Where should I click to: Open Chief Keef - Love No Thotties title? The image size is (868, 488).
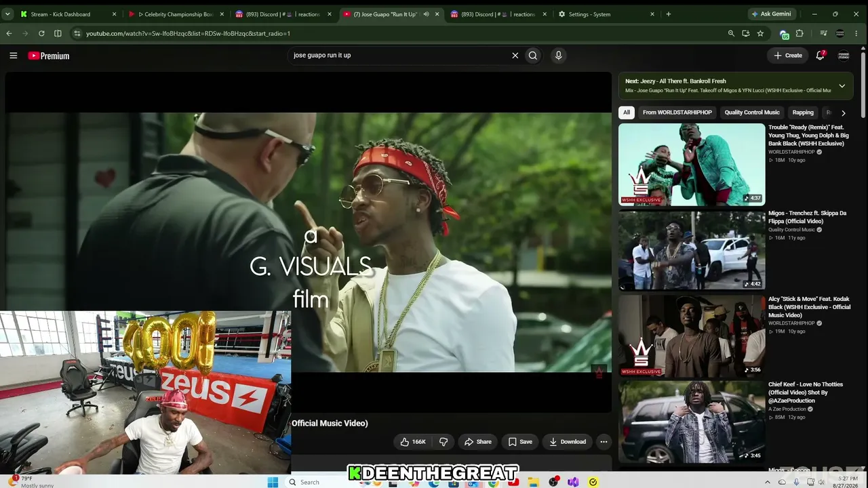pos(807,392)
